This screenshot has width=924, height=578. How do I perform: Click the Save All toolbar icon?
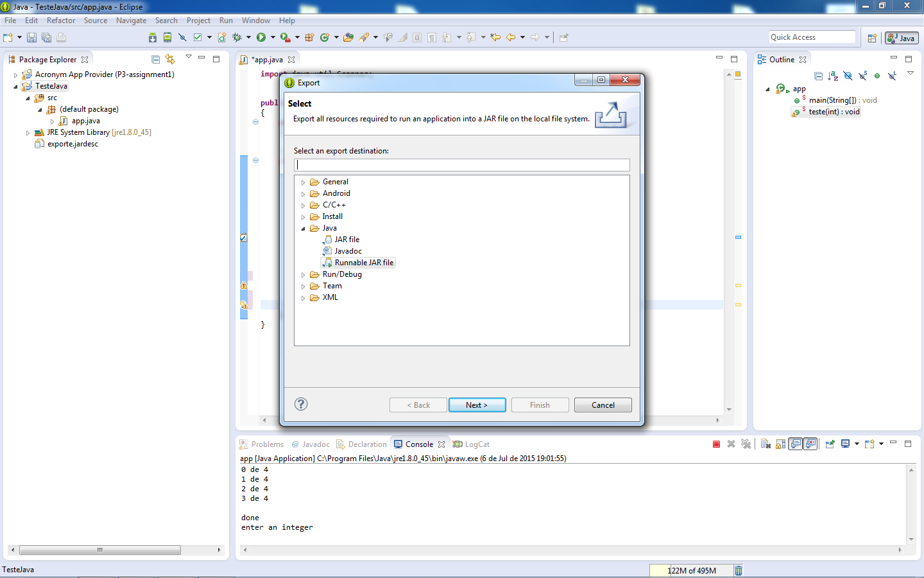tap(46, 38)
